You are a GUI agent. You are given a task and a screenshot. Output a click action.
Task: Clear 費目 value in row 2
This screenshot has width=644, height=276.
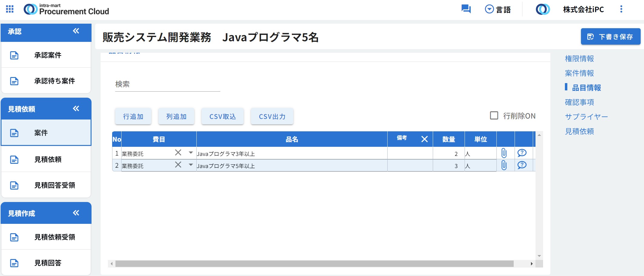pos(178,165)
